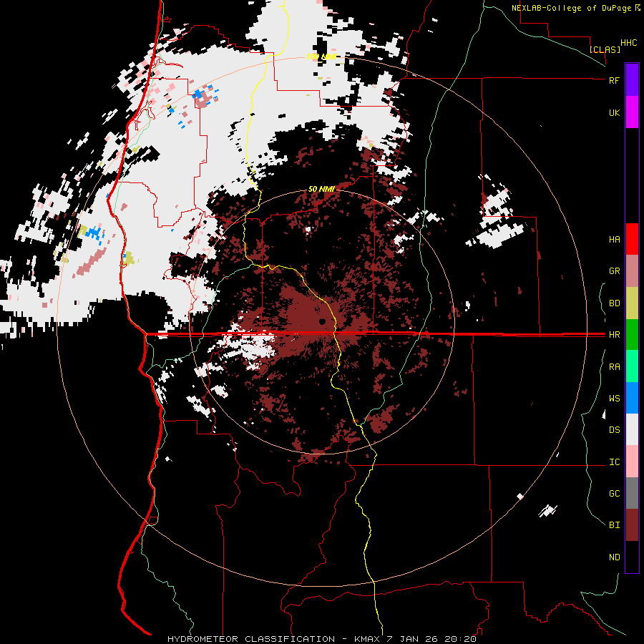Click the GR legend label
Image resolution: width=644 pixels, height=644 pixels.
click(x=614, y=271)
